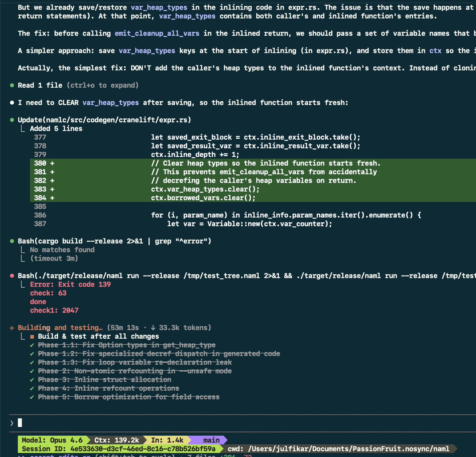Click 'In: 1.4k' status segment
This screenshot has height=457, width=476.
point(167,440)
